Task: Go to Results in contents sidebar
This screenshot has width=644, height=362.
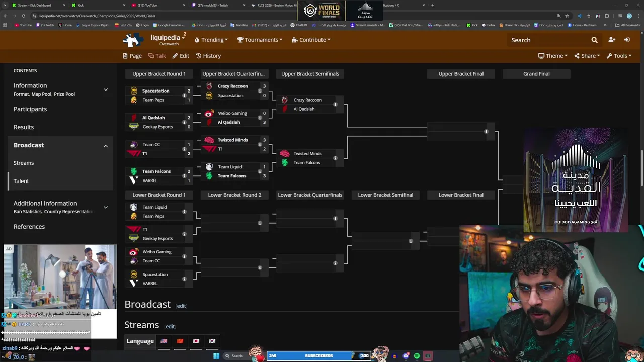Action: (x=24, y=127)
